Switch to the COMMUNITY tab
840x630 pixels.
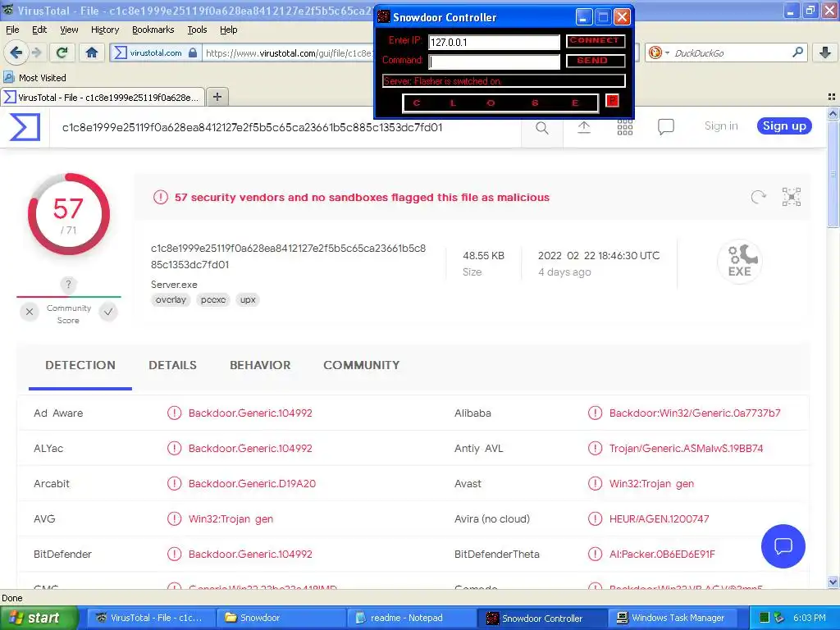point(361,365)
